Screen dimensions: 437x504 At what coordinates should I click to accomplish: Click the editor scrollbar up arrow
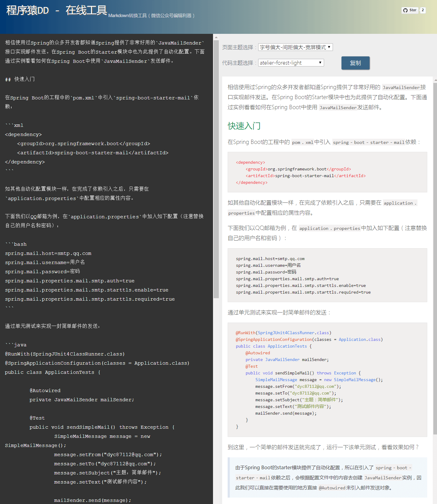216,37
